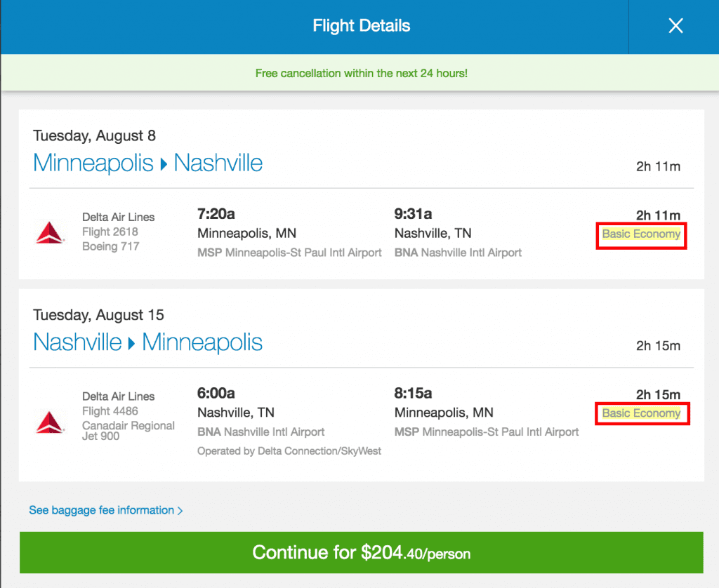Image resolution: width=719 pixels, height=588 pixels.
Task: Click the 9:31a arrival time
Action: (x=413, y=213)
